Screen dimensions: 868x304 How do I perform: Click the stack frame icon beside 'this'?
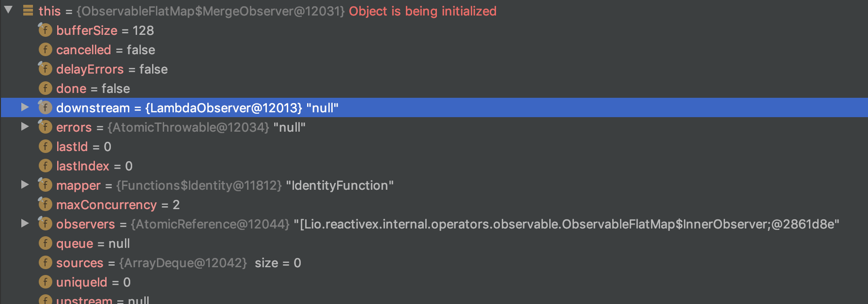pyautogui.click(x=28, y=10)
